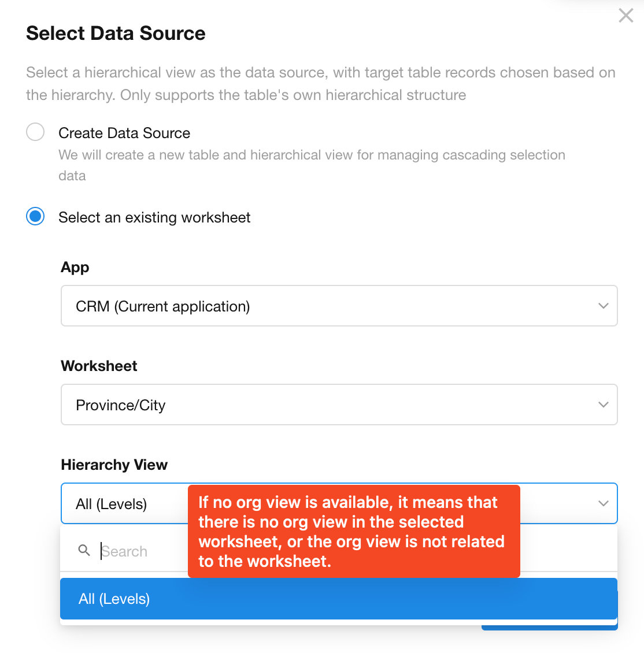The image size is (644, 653).
Task: Close the Select Data Source dialog
Action: click(626, 16)
